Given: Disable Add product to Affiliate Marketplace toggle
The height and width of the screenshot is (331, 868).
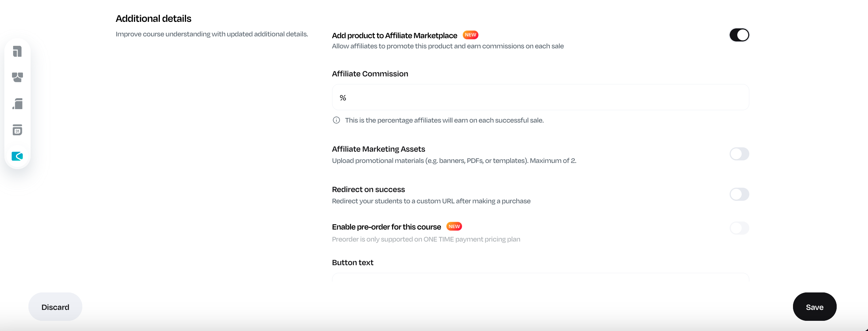Looking at the screenshot, I should (739, 35).
